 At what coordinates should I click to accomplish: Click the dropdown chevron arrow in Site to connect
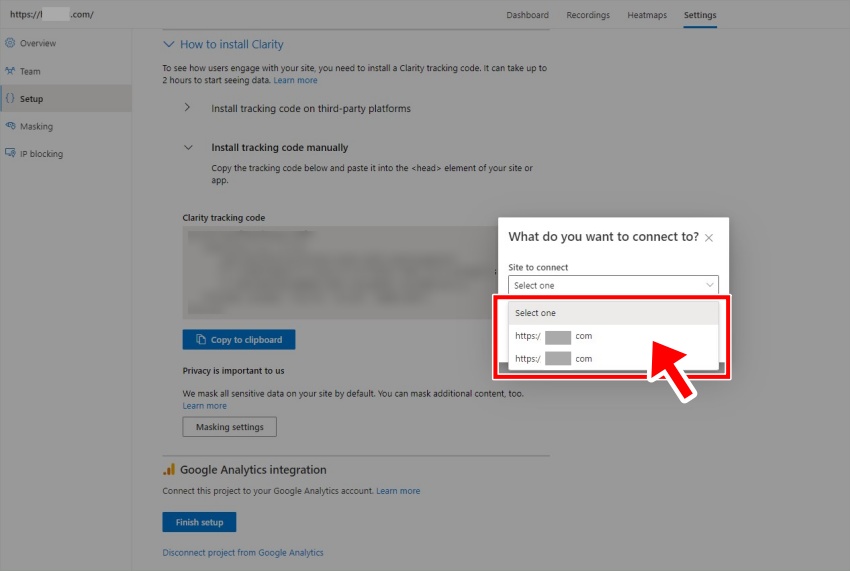710,285
